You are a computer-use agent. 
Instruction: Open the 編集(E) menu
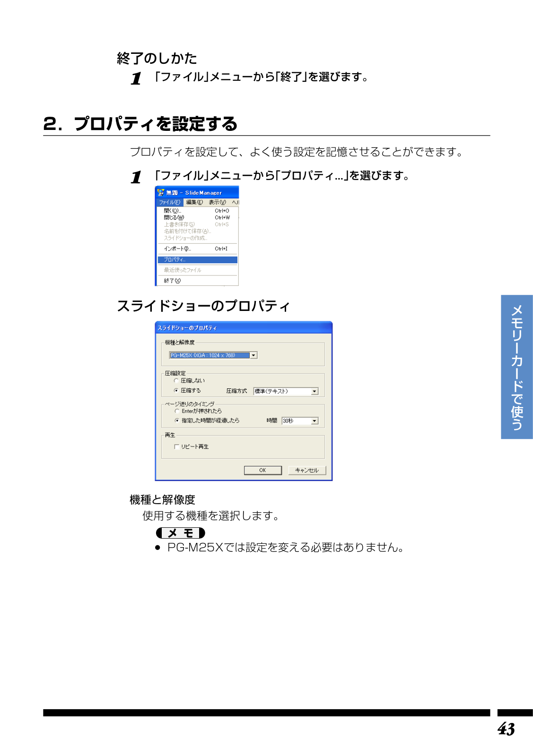194,202
